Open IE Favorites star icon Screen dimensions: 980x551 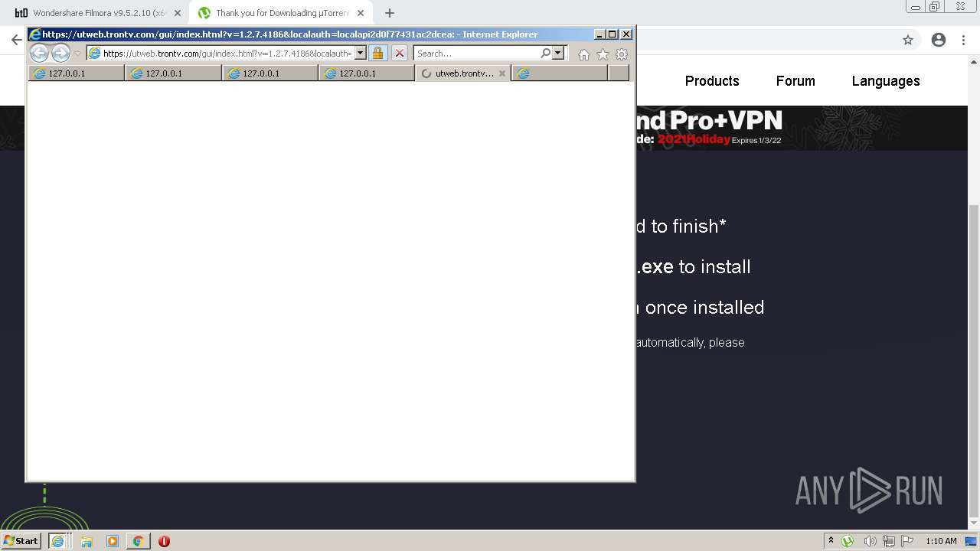(603, 54)
